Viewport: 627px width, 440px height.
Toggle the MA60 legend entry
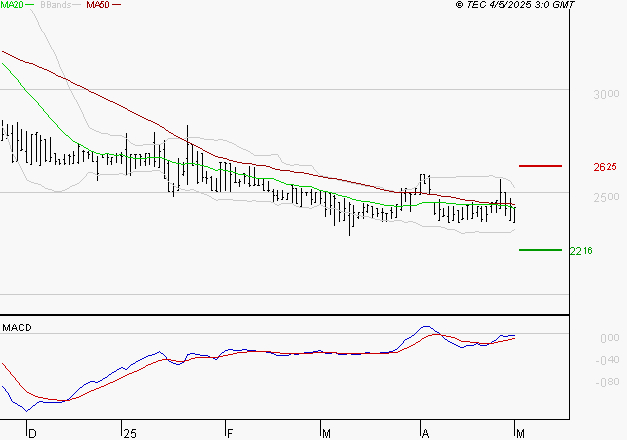[98, 5]
